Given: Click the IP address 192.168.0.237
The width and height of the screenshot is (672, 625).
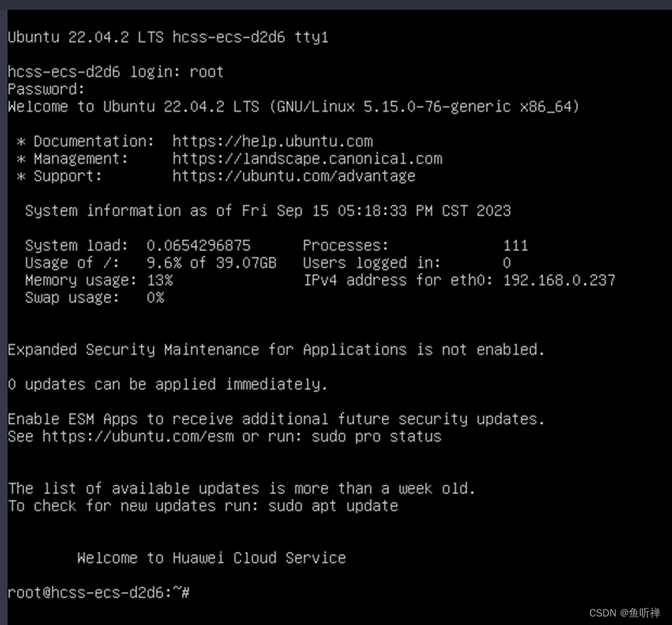Looking at the screenshot, I should click(559, 280).
